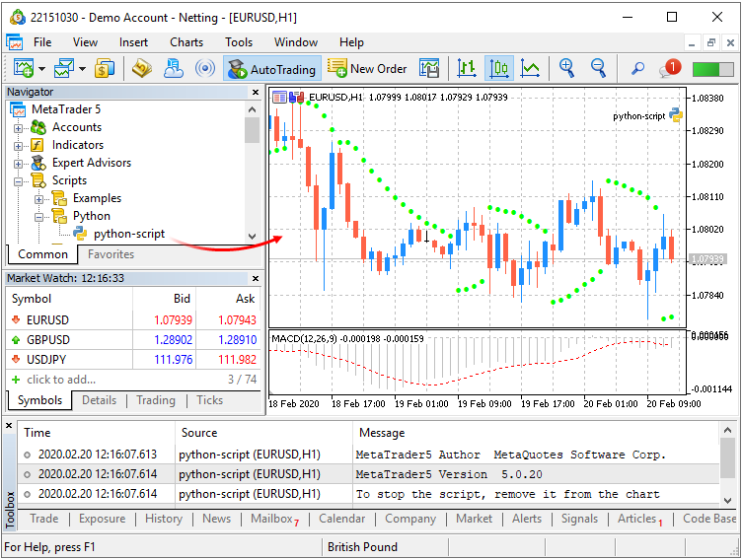Select python-script in Navigator
The image size is (743, 560).
click(129, 234)
